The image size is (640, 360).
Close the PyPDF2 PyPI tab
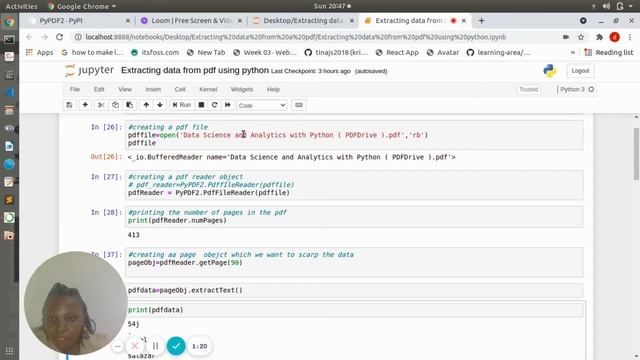click(x=128, y=20)
